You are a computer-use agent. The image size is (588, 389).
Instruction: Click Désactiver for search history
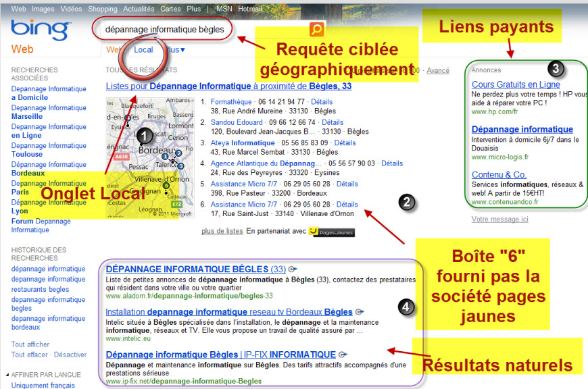70,355
